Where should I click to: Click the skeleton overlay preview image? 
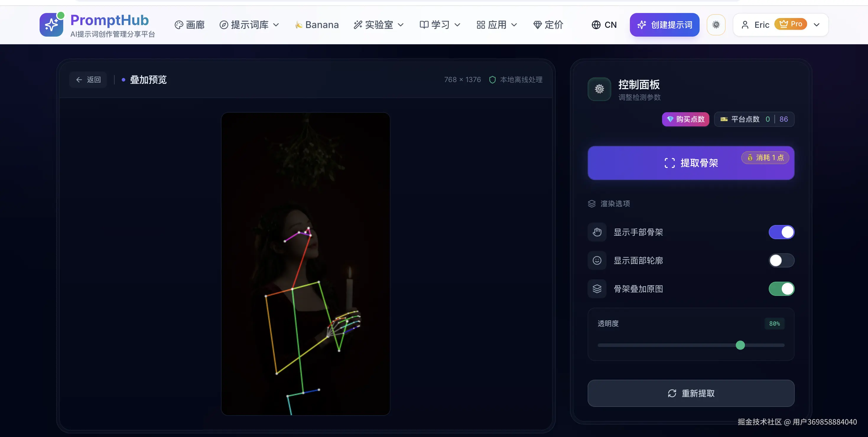point(305,264)
